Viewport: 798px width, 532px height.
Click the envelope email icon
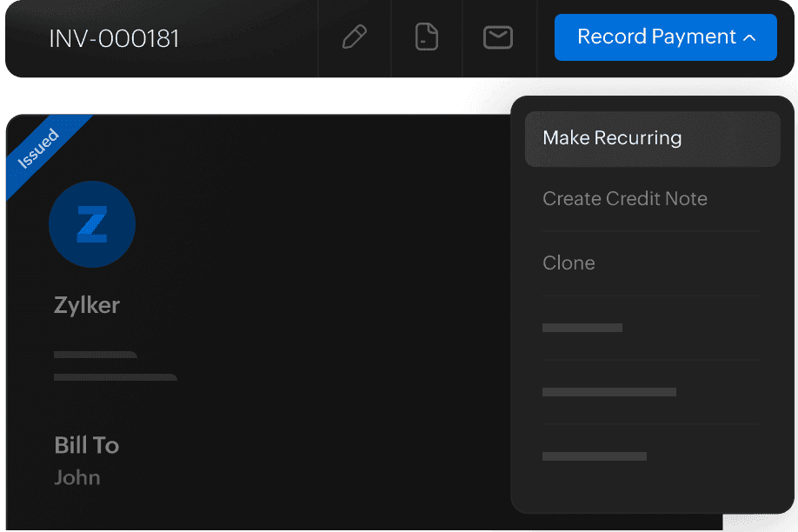click(498, 37)
